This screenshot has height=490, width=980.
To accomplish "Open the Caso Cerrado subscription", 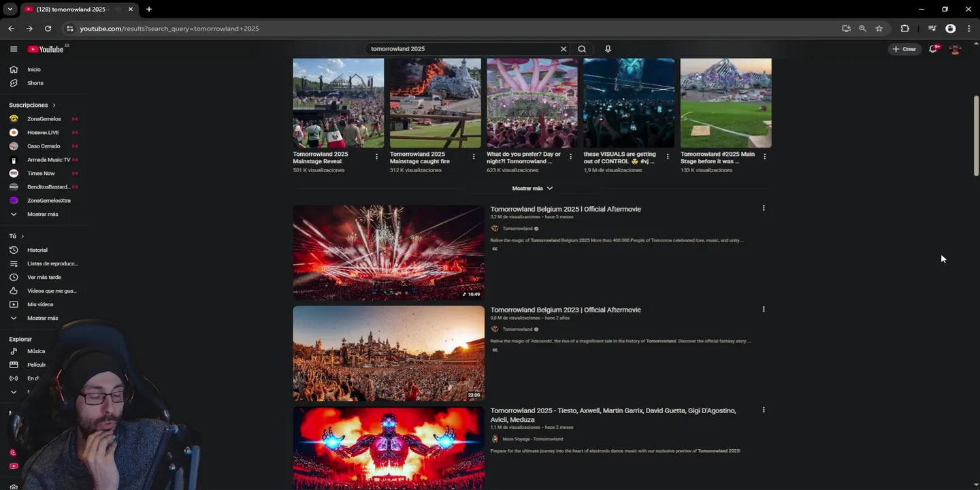I will pyautogui.click(x=44, y=146).
